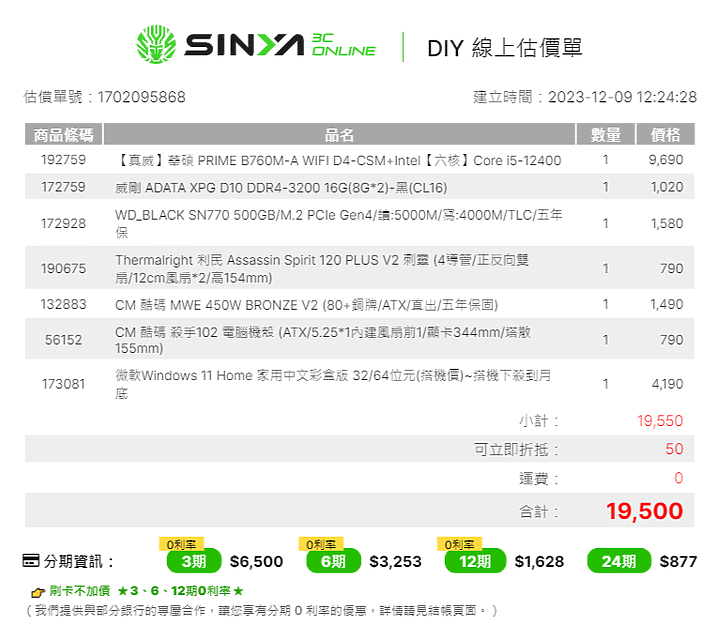The height and width of the screenshot is (641, 720).
Task: Click the 4,190 price value
Action: pos(668,384)
